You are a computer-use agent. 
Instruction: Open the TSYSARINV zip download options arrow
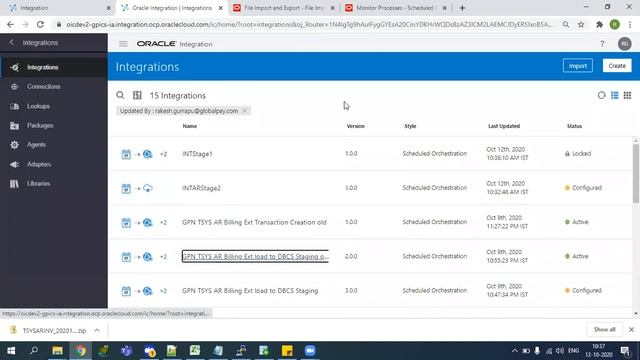(x=97, y=330)
